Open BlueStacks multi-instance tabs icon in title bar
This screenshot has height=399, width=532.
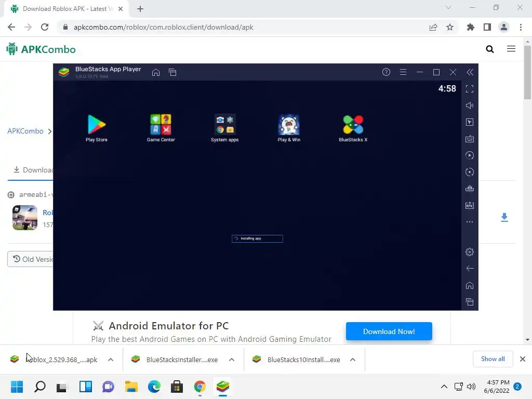[172, 72]
